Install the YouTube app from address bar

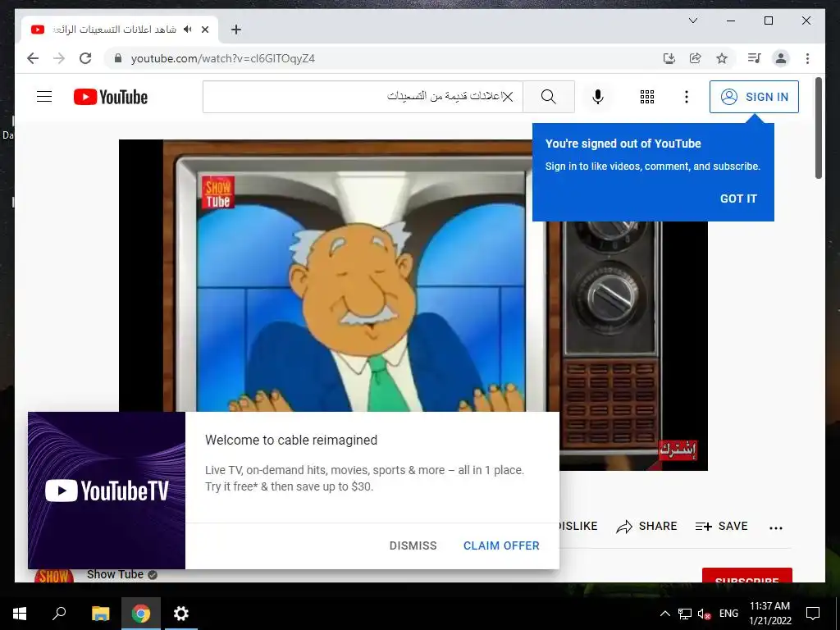(x=669, y=58)
